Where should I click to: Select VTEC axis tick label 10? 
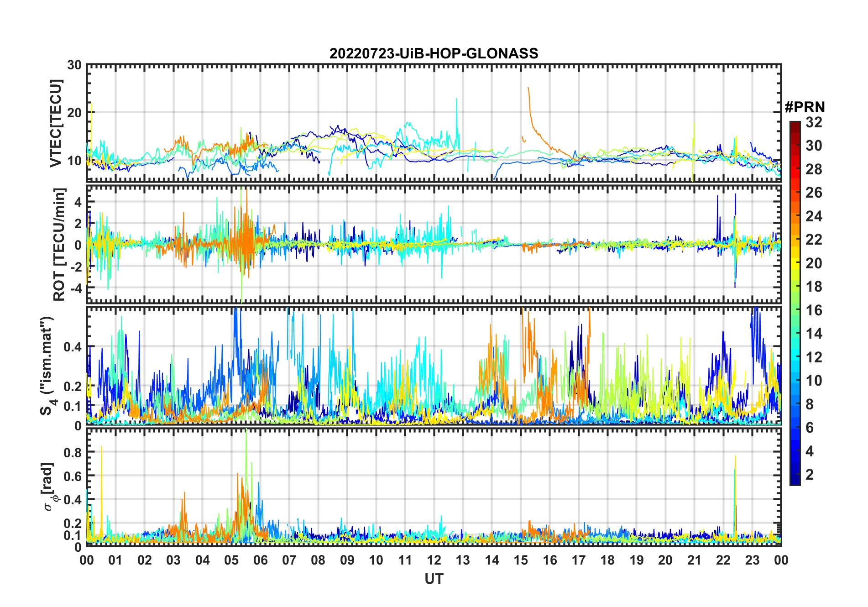74,160
